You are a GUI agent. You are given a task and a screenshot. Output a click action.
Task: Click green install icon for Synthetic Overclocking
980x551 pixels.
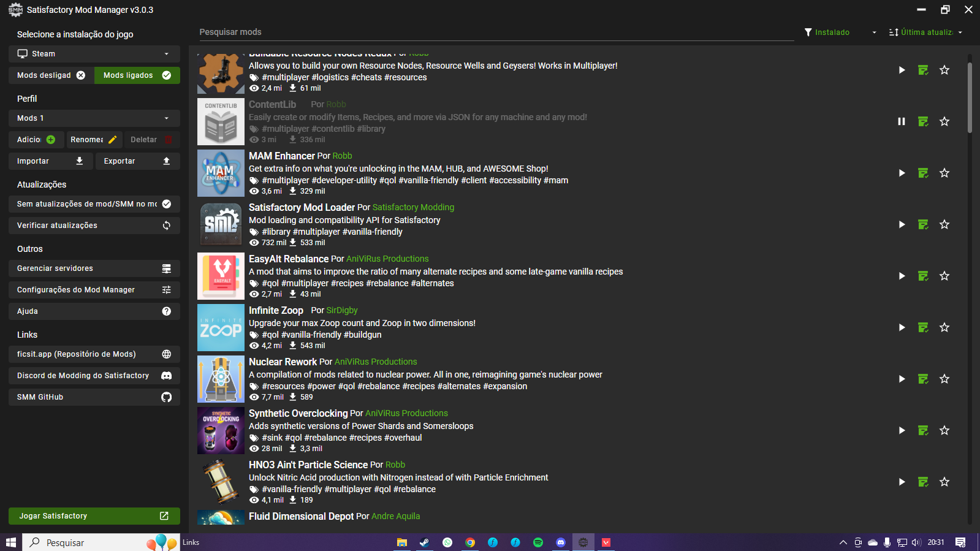tap(923, 430)
